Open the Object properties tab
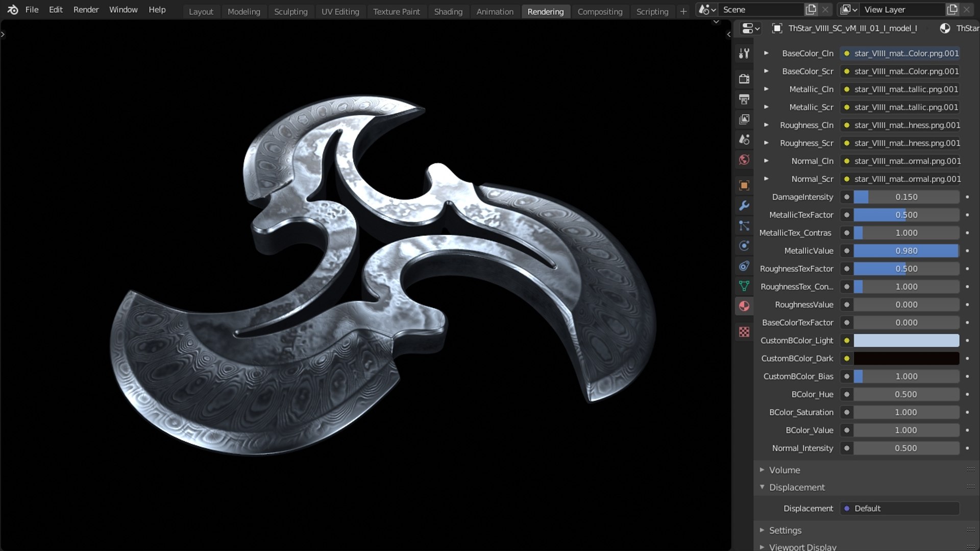 click(x=744, y=185)
